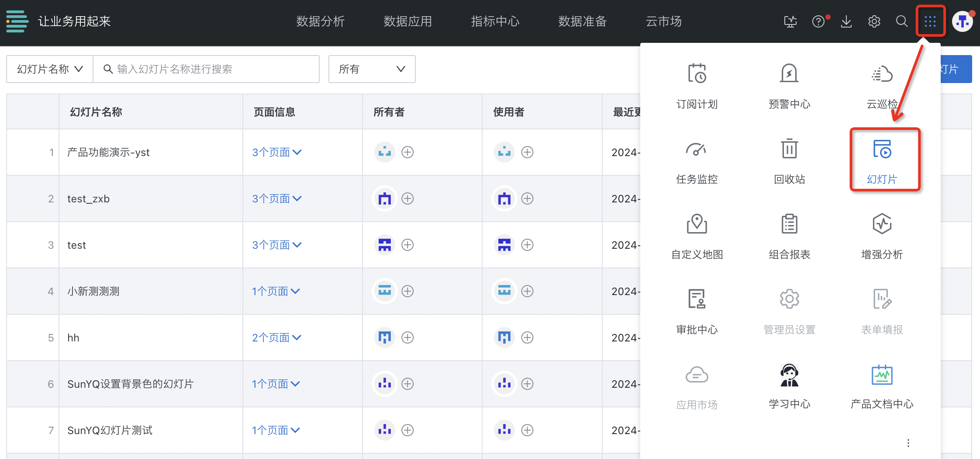This screenshot has height=459, width=980.
Task: Open the 预警中心 alert center icon
Action: point(789,73)
